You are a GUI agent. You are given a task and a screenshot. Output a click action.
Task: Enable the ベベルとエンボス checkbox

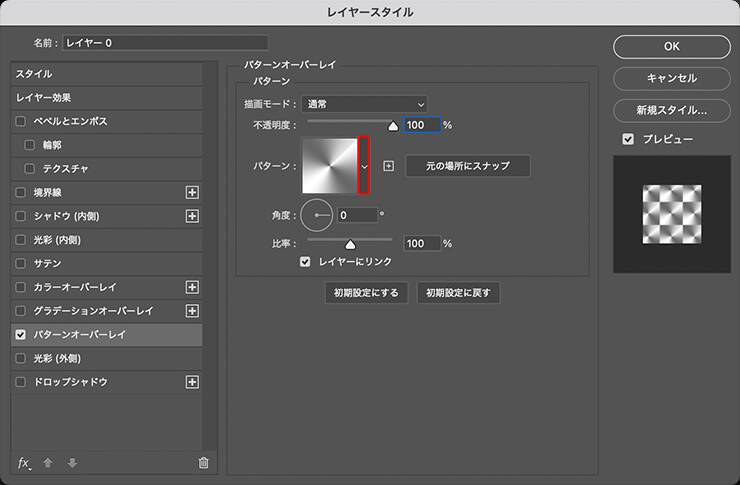click(21, 121)
